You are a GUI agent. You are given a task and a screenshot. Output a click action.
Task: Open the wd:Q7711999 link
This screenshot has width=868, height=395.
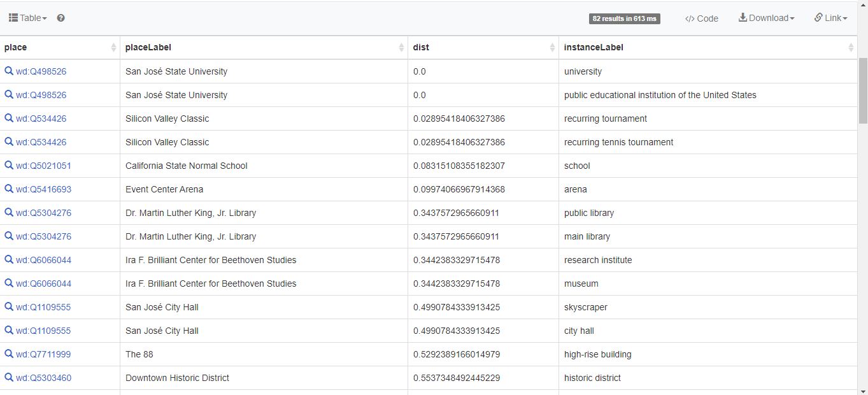tap(44, 354)
